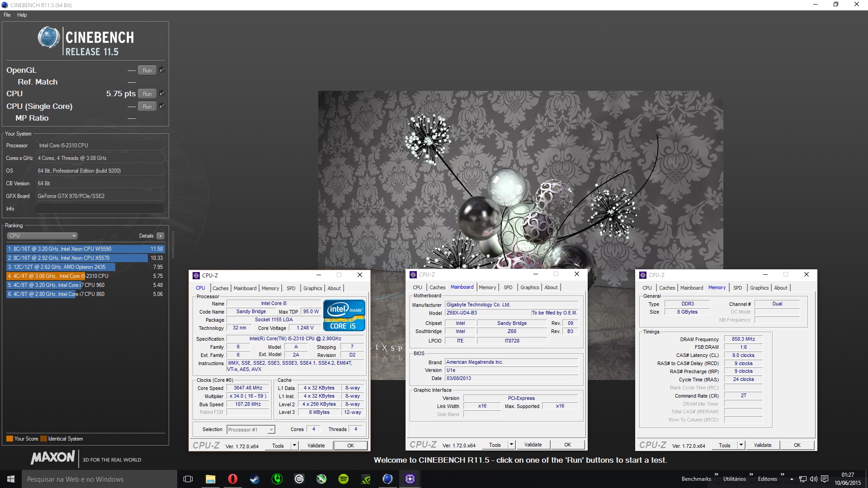Switch to CPU tab in middle CPU-Z window
The width and height of the screenshot is (868, 488).
418,287
